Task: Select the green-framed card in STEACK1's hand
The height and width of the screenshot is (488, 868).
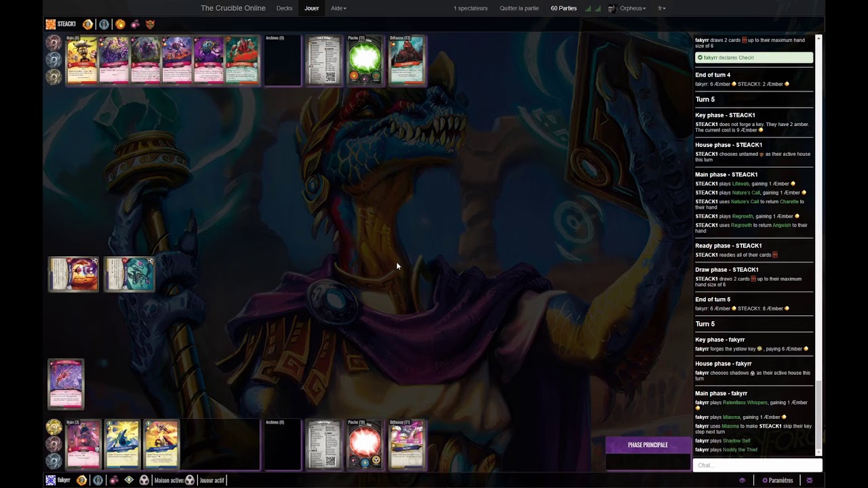Action: pos(242,60)
